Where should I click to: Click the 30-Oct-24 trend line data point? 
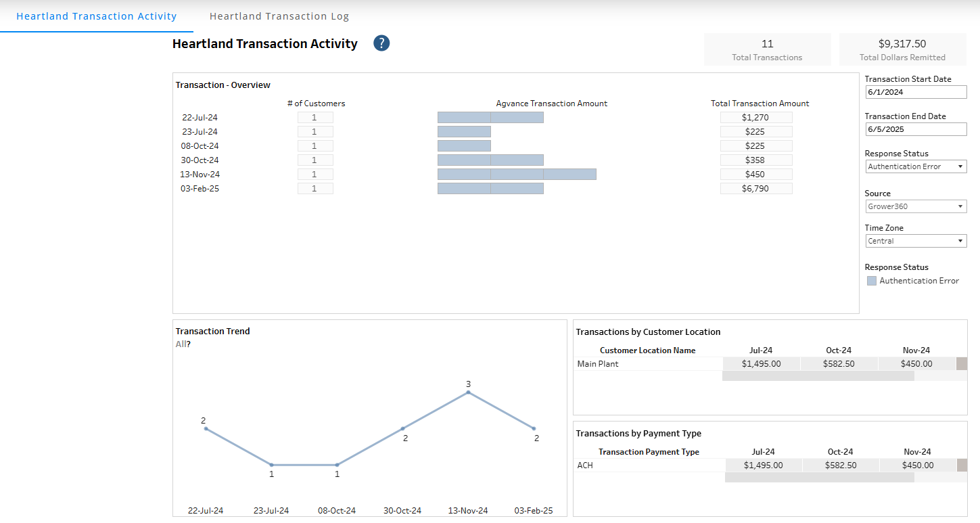coord(402,428)
